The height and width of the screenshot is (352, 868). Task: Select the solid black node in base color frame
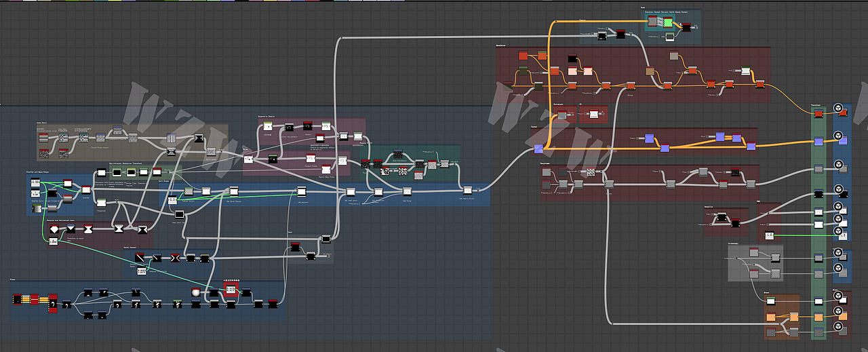[x=572, y=58]
